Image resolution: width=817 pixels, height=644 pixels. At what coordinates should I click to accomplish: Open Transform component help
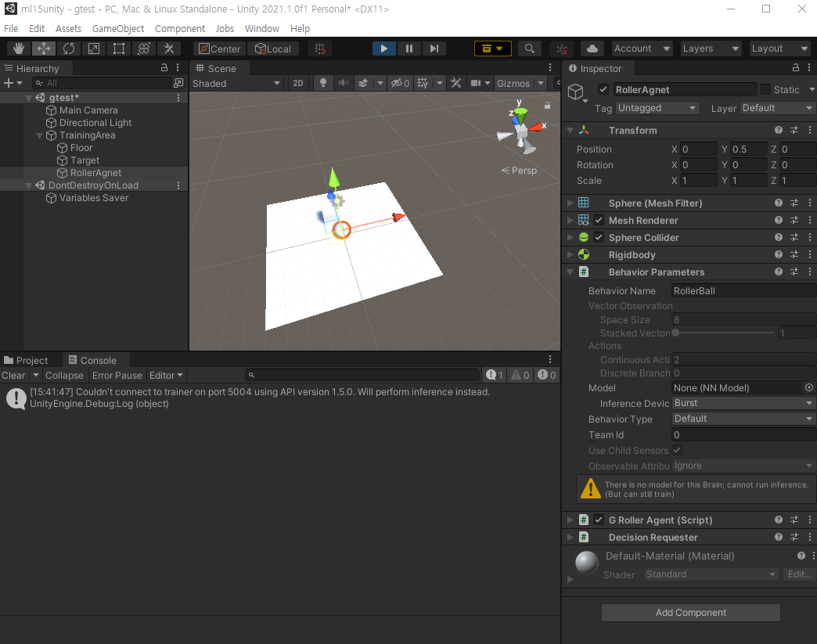point(779,130)
